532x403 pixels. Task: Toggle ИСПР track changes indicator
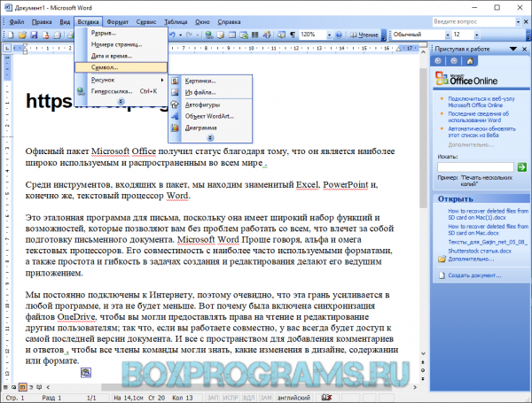[x=231, y=398]
